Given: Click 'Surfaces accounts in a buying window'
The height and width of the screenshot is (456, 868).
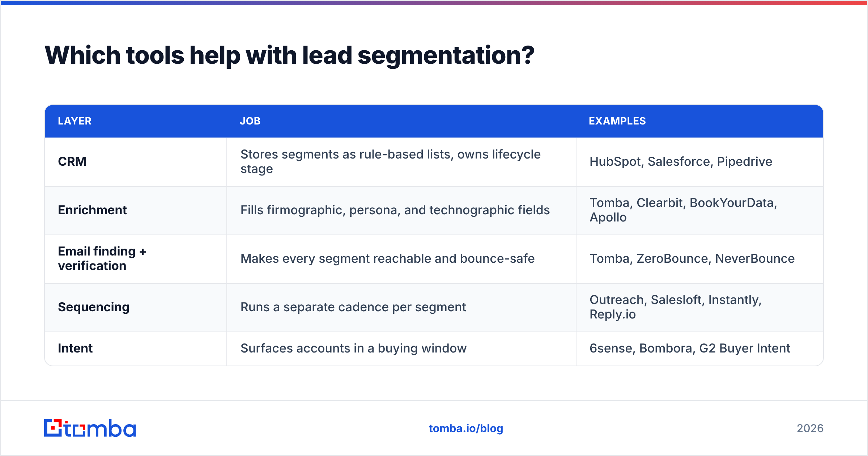Looking at the screenshot, I should pos(353,349).
